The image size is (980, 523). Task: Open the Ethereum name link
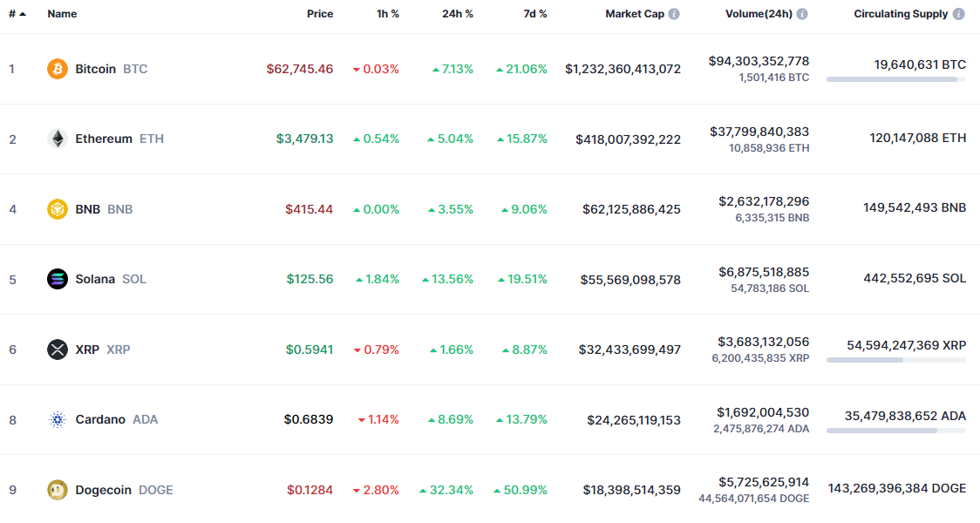pos(104,139)
